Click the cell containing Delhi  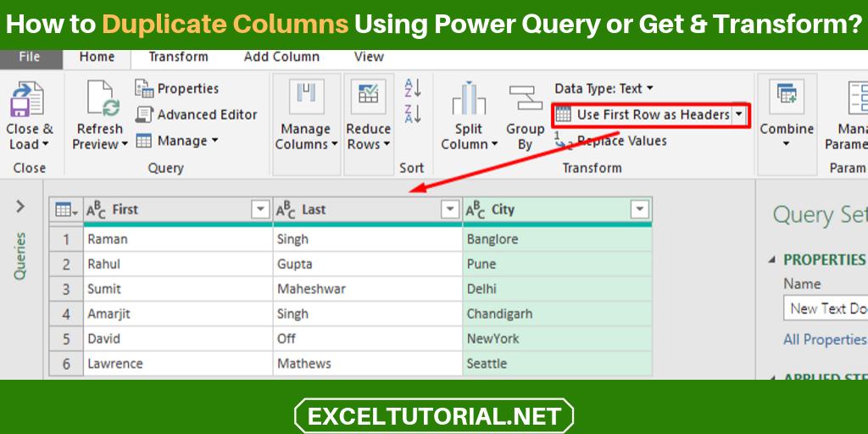coord(558,289)
